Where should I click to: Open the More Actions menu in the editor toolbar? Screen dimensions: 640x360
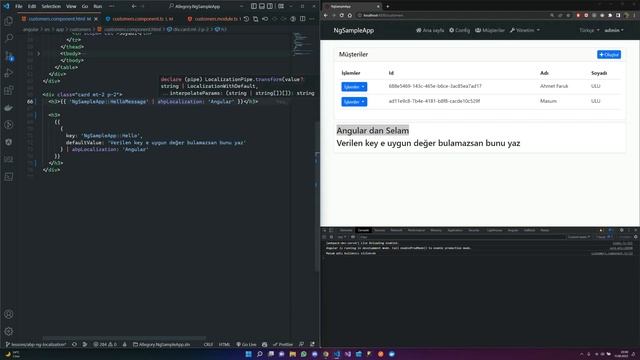point(312,19)
